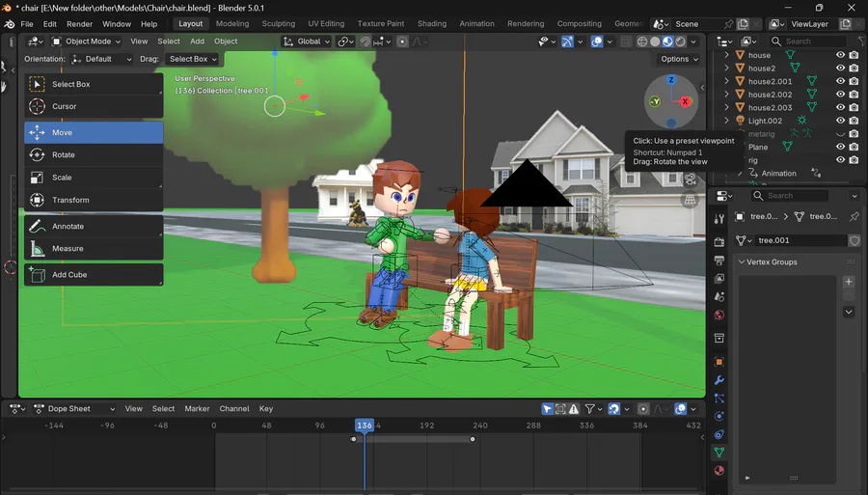Viewport: 868px width, 495px height.
Task: Switch to the Sculpting workspace tab
Action: pos(279,24)
